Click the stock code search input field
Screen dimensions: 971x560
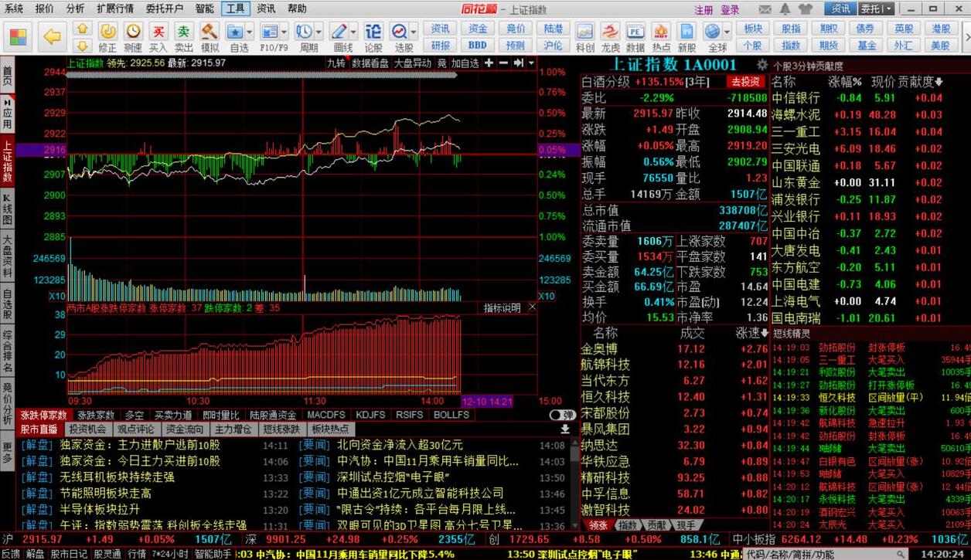click(x=819, y=554)
